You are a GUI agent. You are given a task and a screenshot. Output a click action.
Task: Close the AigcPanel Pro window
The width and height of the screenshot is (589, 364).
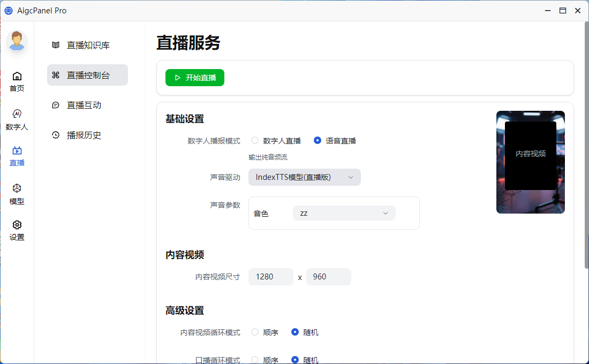point(578,11)
